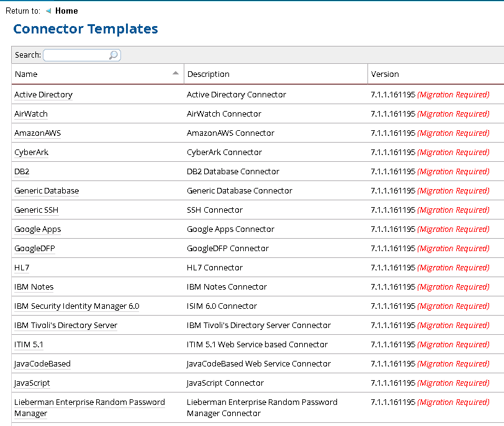Open the IBM Notes template
The height and width of the screenshot is (426, 504).
[x=34, y=287]
